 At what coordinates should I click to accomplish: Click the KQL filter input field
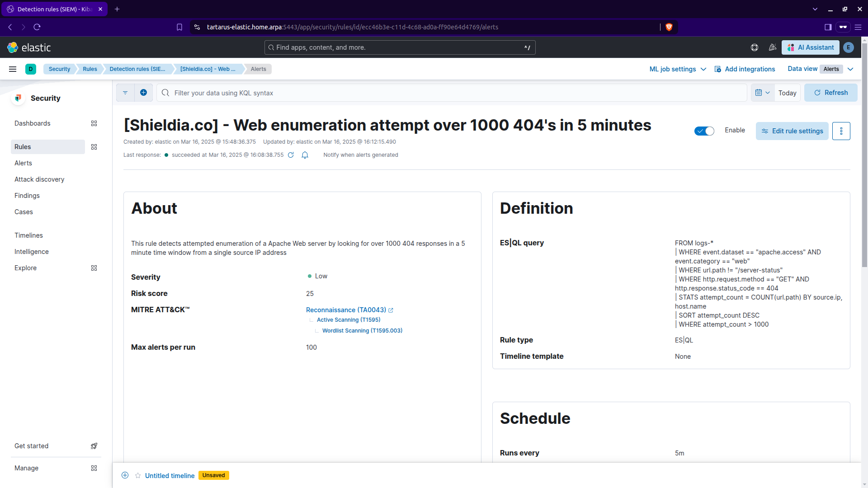click(452, 93)
